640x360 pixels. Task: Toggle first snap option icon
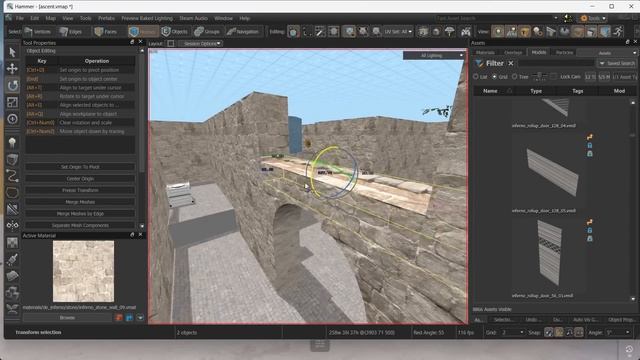549,333
